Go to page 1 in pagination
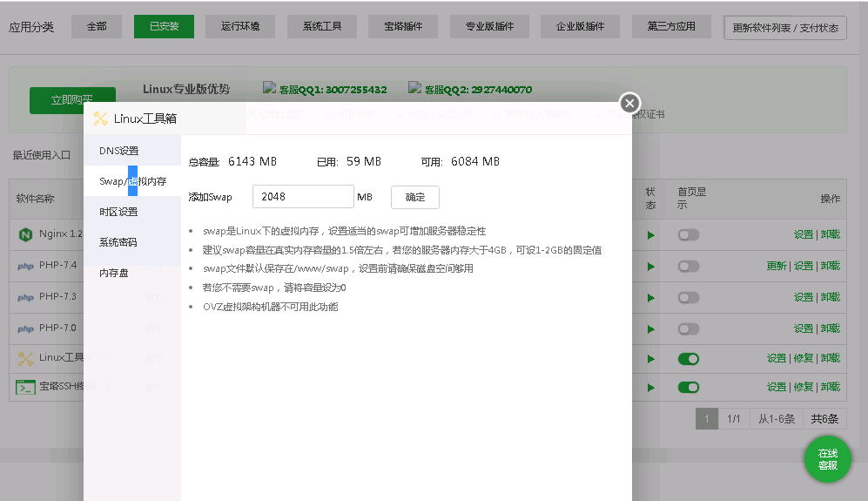Image resolution: width=868 pixels, height=501 pixels. tap(707, 419)
